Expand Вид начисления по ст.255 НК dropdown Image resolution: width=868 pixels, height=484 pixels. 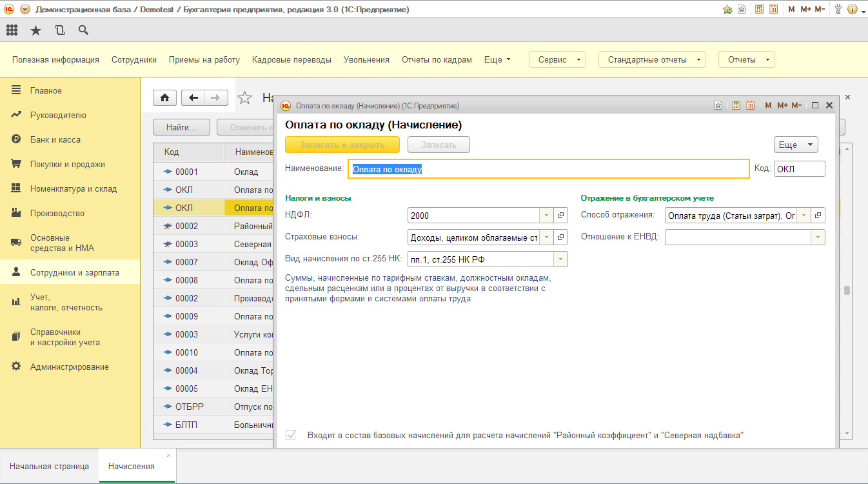561,259
